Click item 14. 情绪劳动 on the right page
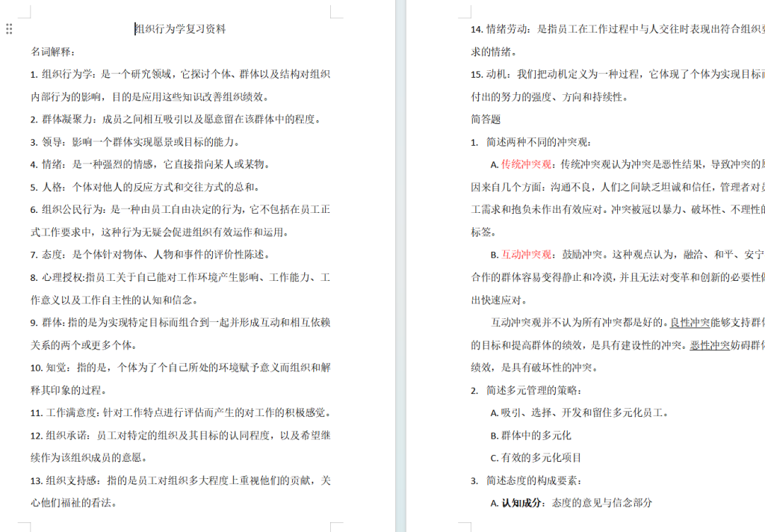Screen dimensions: 765x532 [x=618, y=29]
